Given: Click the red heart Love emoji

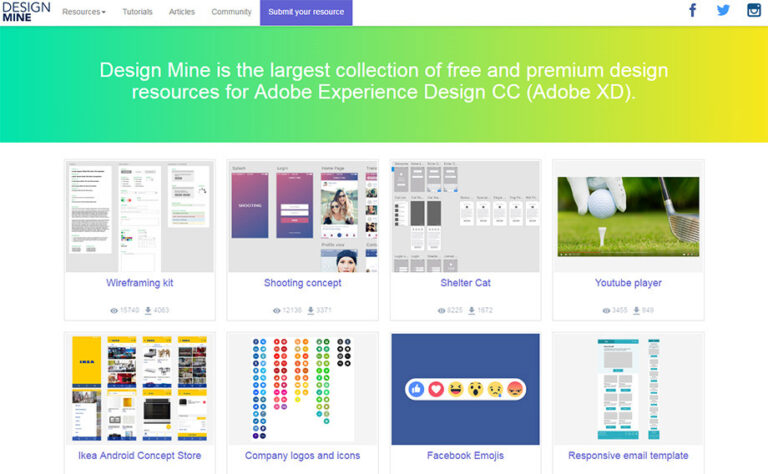Looking at the screenshot, I should pyautogui.click(x=436, y=389).
